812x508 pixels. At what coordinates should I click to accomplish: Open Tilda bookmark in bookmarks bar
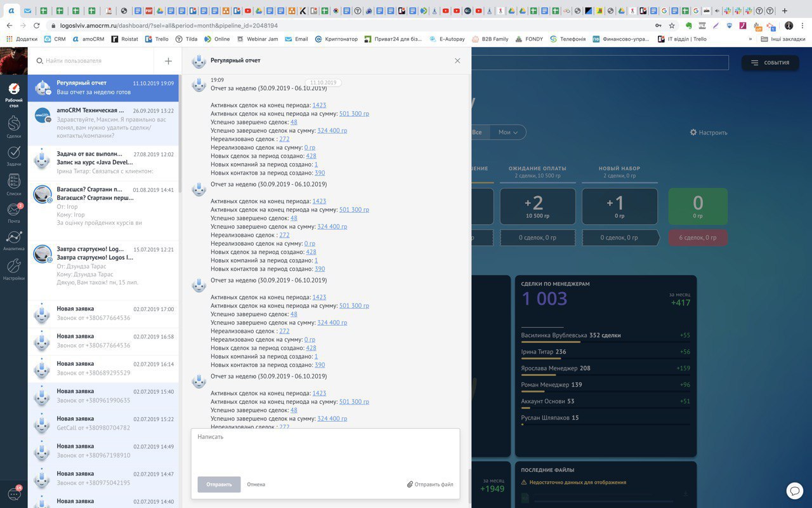(187, 39)
